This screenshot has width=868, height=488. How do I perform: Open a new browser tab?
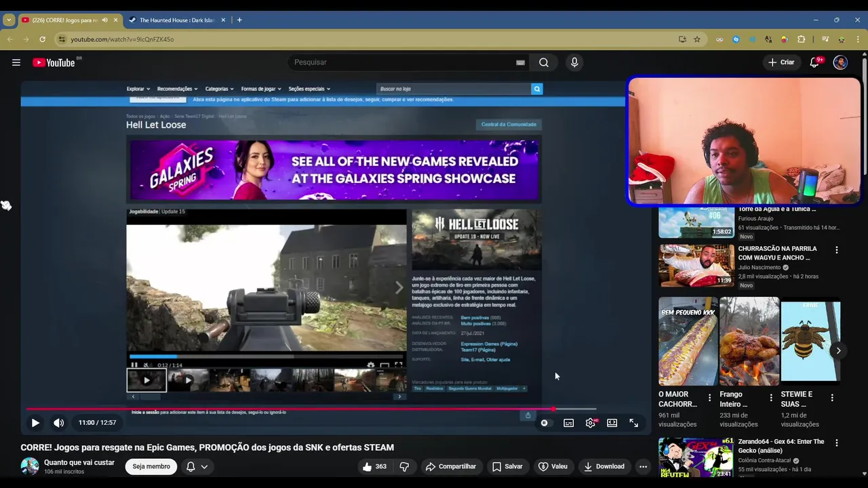tap(239, 20)
